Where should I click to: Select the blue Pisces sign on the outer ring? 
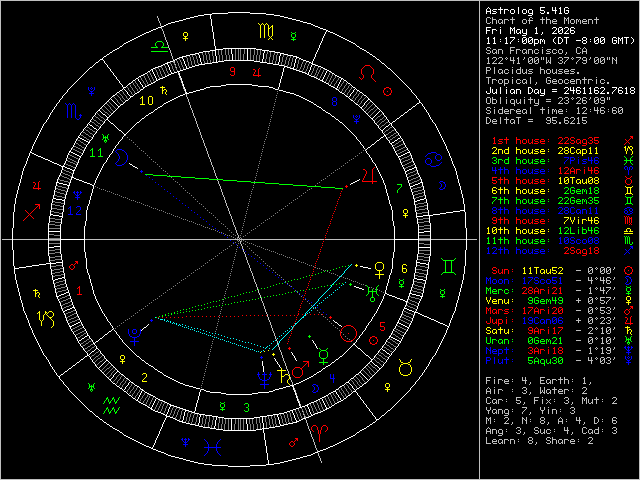(x=213, y=447)
